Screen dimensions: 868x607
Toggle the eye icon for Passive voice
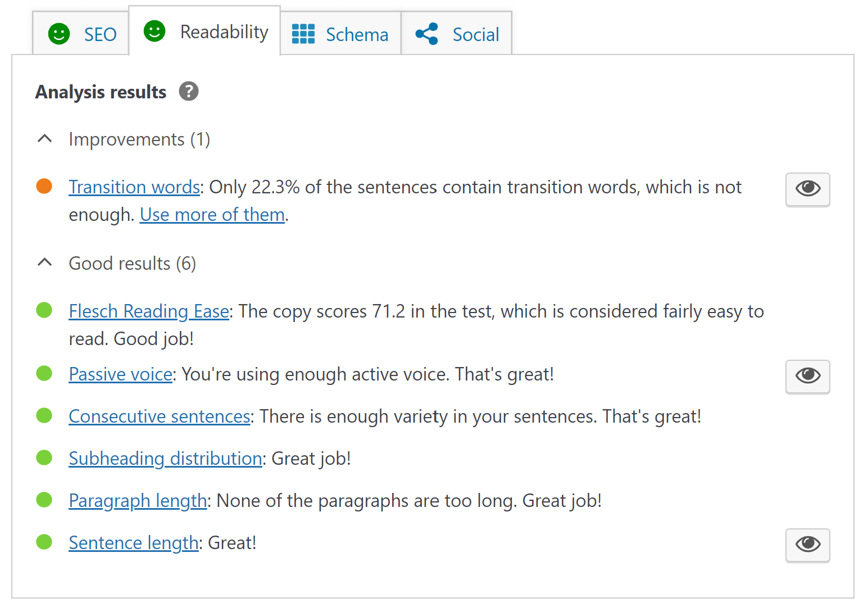click(x=807, y=377)
